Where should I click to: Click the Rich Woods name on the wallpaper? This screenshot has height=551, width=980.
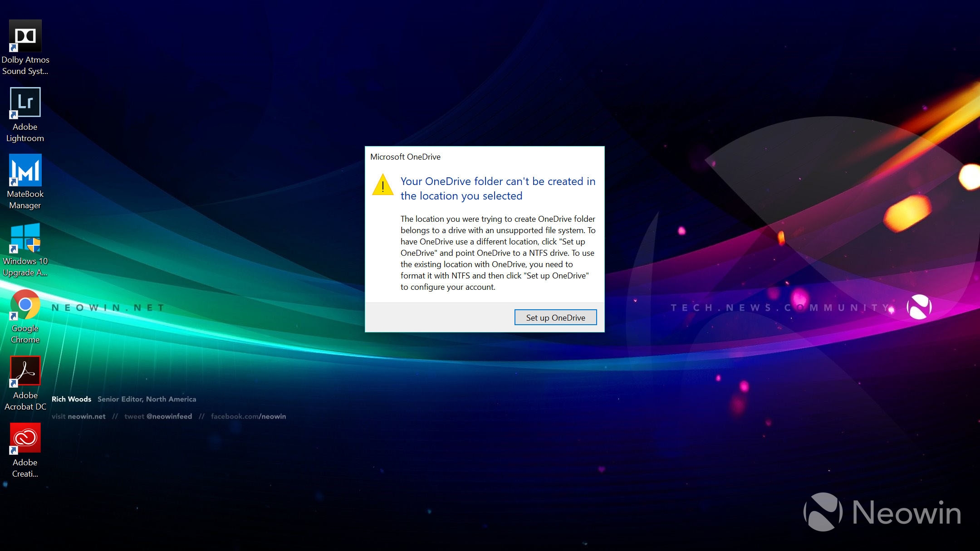click(x=71, y=399)
